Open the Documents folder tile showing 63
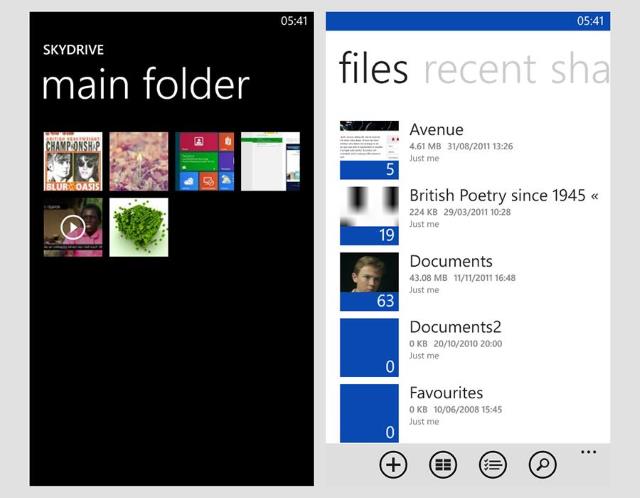Image resolution: width=640 pixels, height=498 pixels. 369,282
